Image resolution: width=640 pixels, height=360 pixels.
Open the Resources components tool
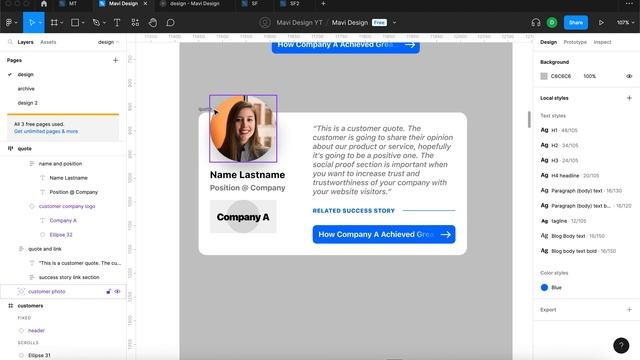coord(135,23)
